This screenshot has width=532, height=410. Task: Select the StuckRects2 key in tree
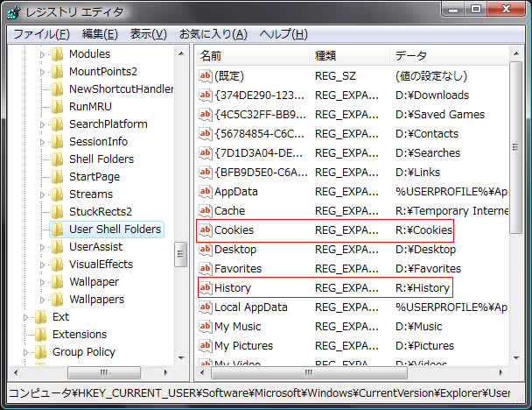(x=100, y=212)
